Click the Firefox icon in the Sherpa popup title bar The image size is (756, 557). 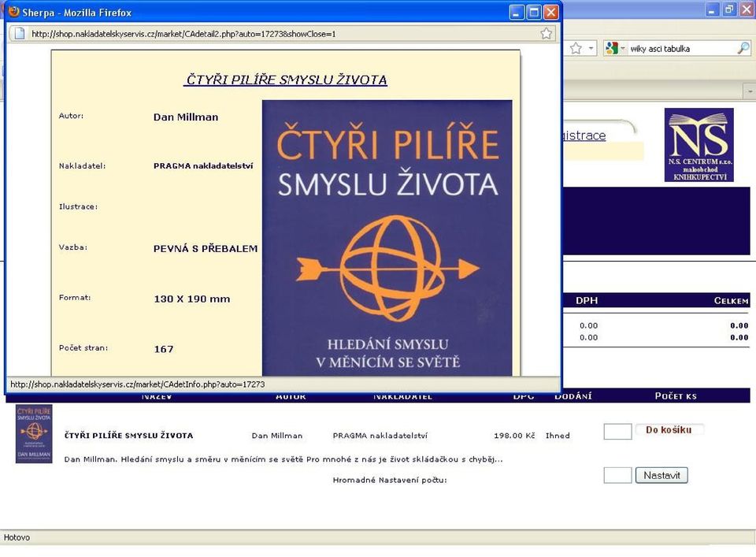pyautogui.click(x=14, y=12)
